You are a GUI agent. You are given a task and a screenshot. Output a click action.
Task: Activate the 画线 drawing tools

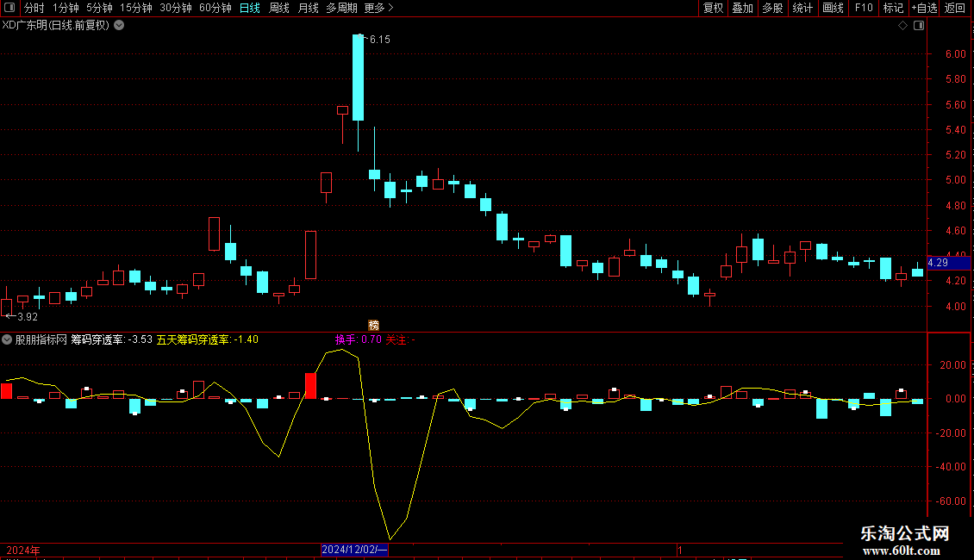[x=833, y=8]
